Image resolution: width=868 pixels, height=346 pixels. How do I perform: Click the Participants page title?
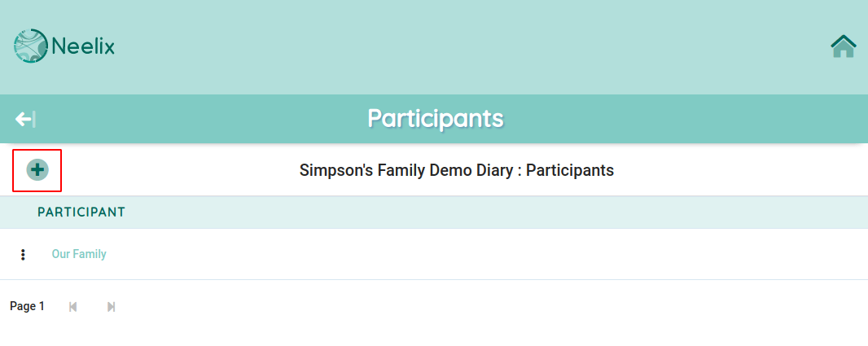[x=436, y=119]
